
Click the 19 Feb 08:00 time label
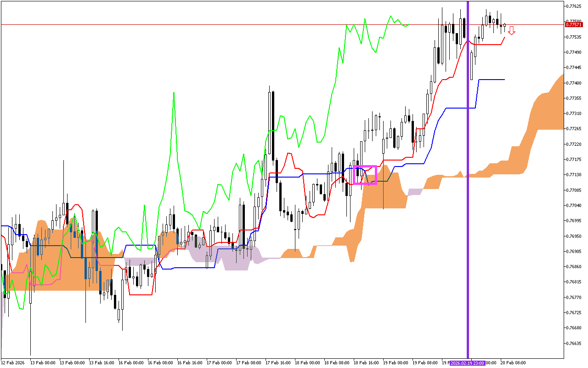[x=425, y=363]
